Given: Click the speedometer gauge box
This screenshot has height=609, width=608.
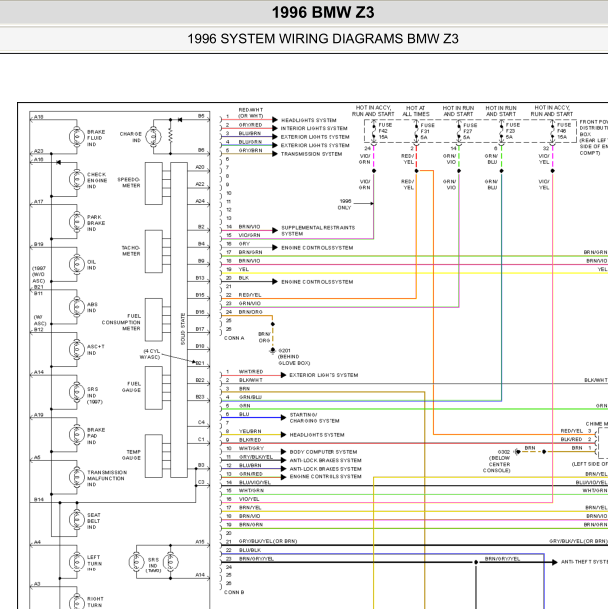Looking at the screenshot, I should 154,183.
